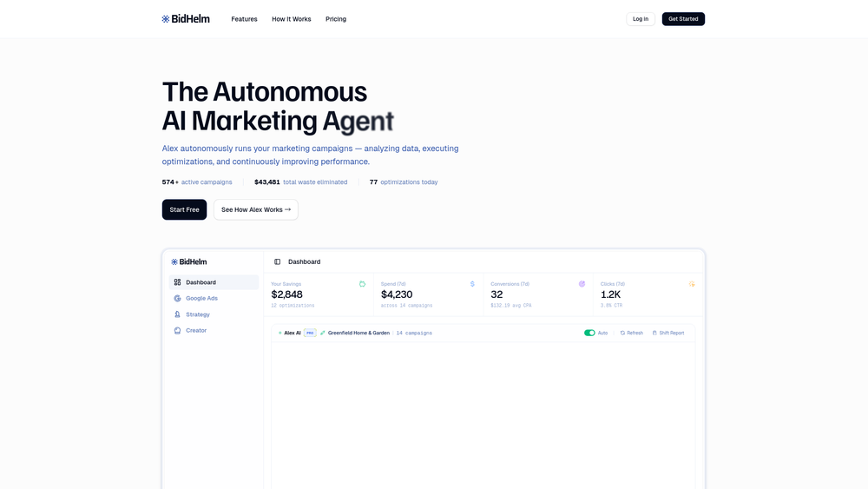Click the purple Conversions icon

tap(582, 283)
